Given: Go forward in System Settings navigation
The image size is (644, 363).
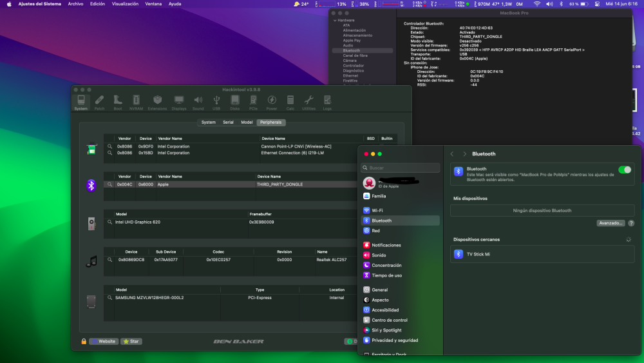Looking at the screenshot, I should [464, 153].
